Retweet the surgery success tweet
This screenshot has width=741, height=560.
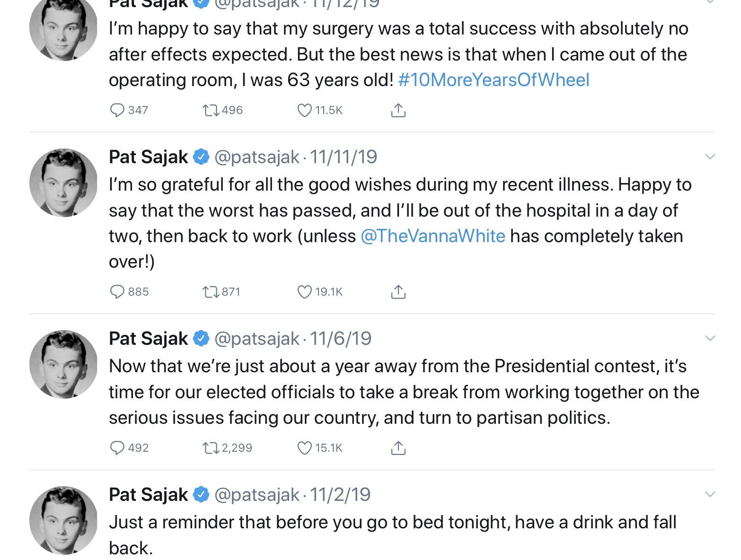pos(211,110)
